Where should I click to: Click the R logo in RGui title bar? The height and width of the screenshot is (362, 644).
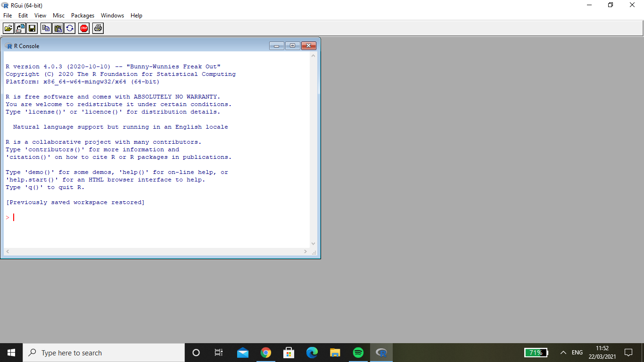[5, 5]
